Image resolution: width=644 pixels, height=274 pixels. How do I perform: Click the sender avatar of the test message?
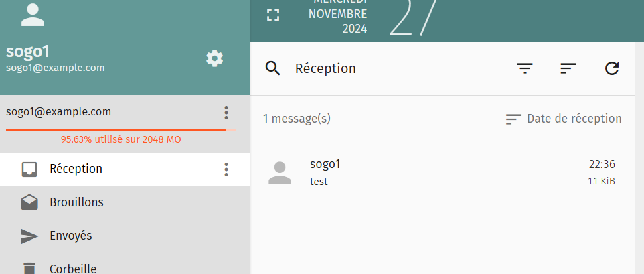280,173
